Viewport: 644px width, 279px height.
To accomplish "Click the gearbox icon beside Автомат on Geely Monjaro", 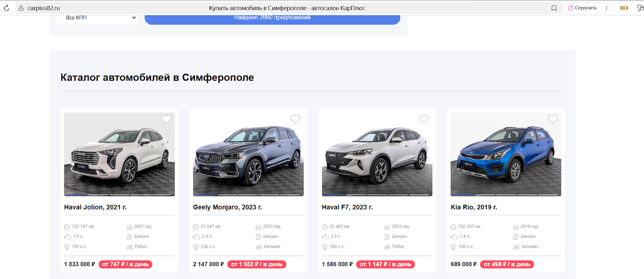I will coord(258,247).
